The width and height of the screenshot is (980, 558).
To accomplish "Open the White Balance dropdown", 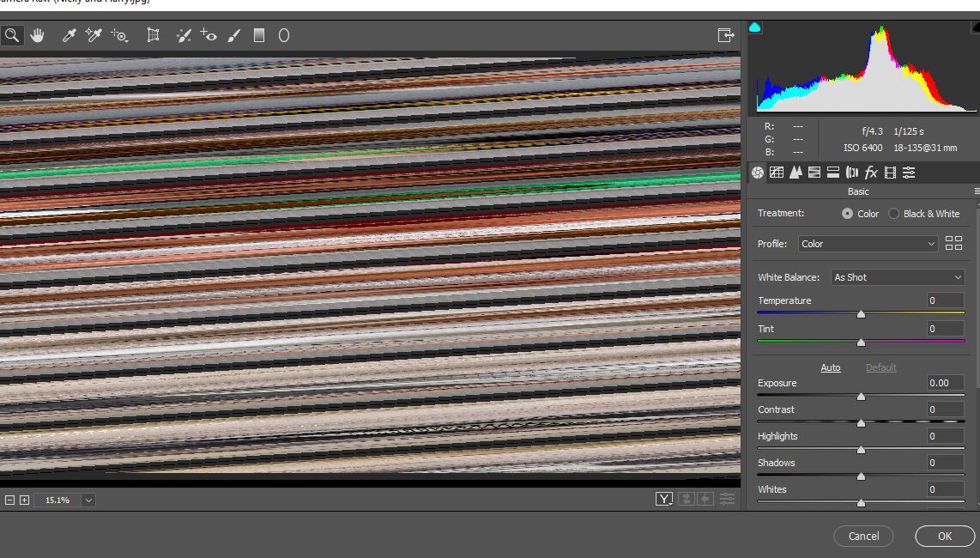I will pos(897,276).
